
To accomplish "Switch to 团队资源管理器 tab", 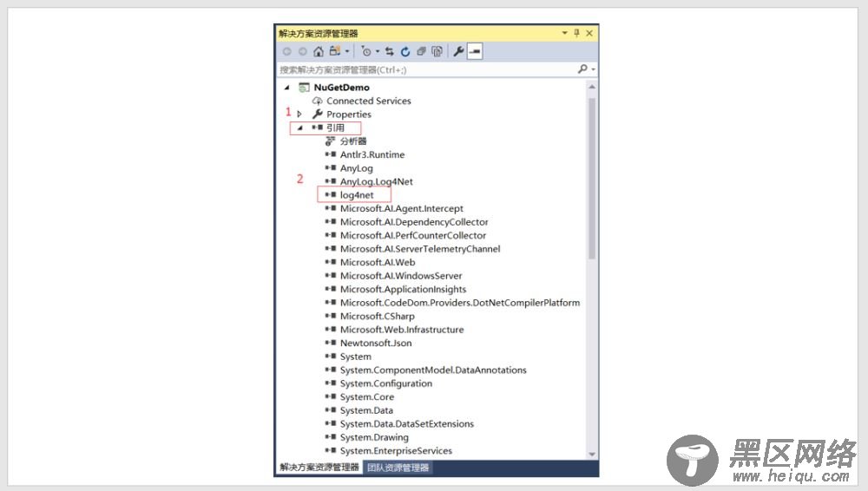I will (398, 468).
